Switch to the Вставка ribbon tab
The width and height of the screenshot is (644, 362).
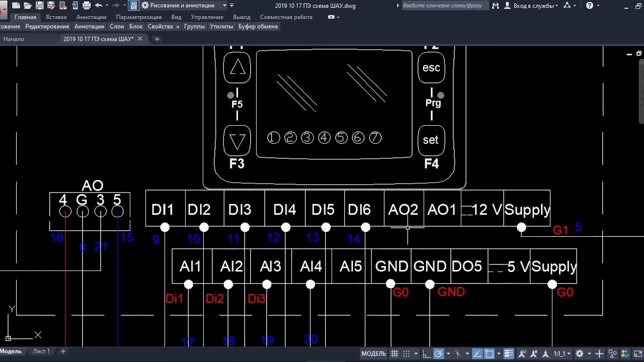click(56, 17)
